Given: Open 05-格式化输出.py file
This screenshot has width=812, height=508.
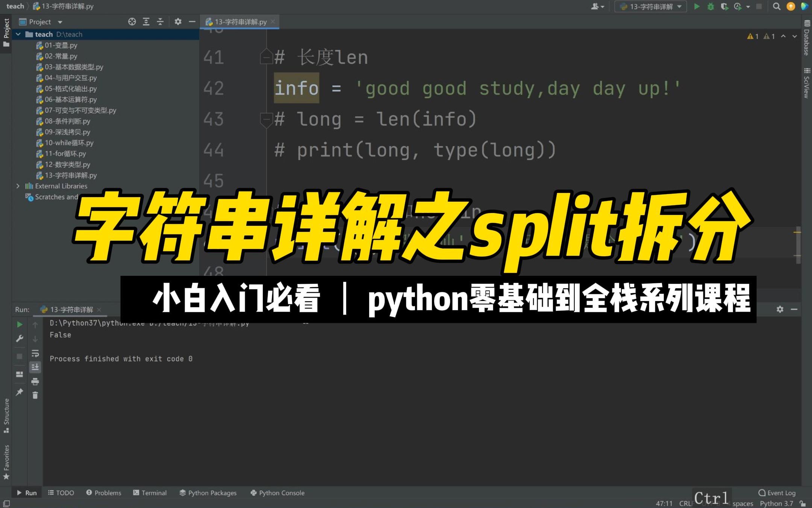Looking at the screenshot, I should pyautogui.click(x=67, y=89).
